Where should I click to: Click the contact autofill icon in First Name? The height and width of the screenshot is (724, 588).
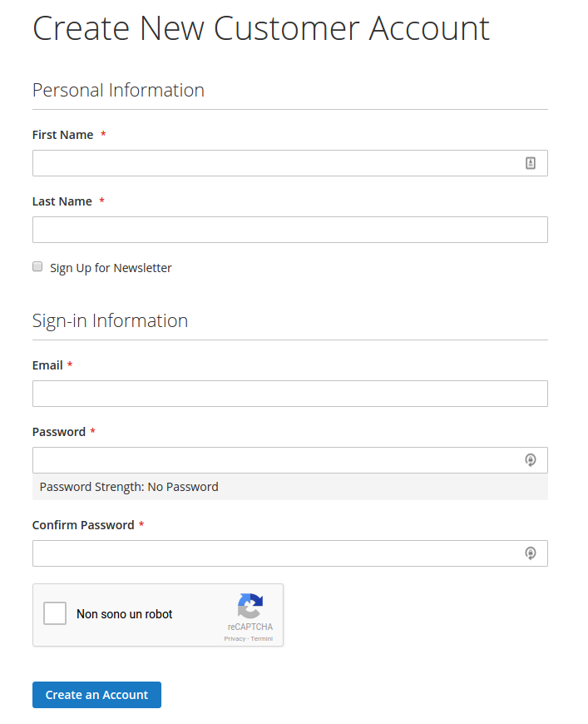point(531,163)
